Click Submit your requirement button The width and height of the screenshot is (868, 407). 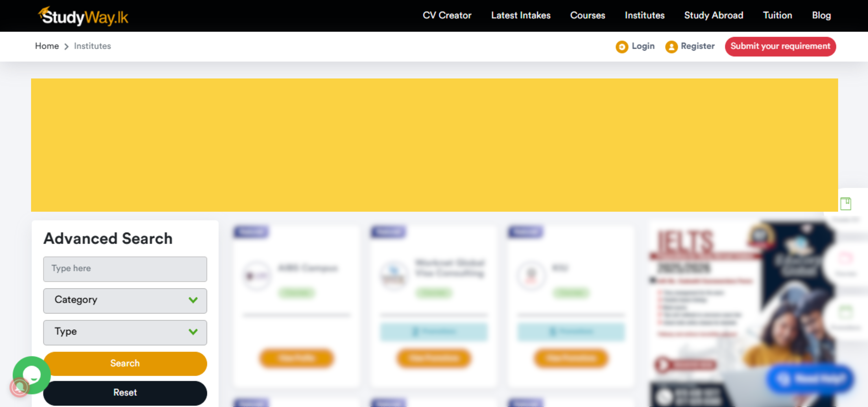780,47
